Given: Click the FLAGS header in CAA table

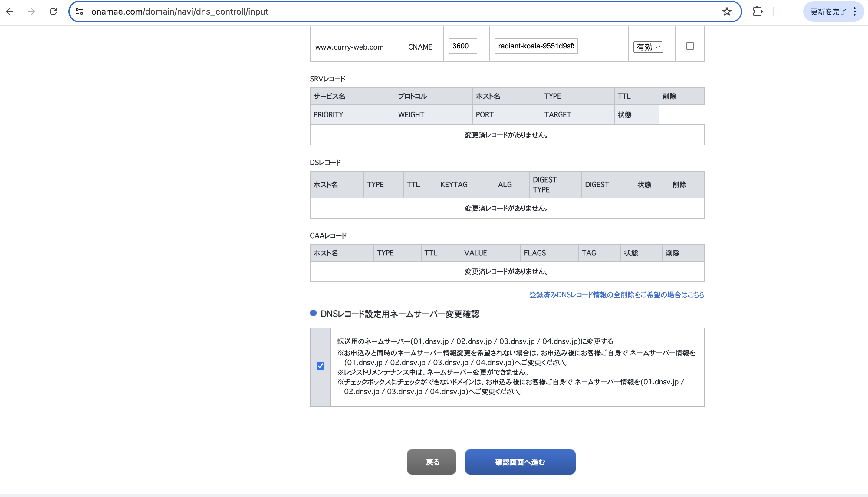Looking at the screenshot, I should (x=549, y=253).
